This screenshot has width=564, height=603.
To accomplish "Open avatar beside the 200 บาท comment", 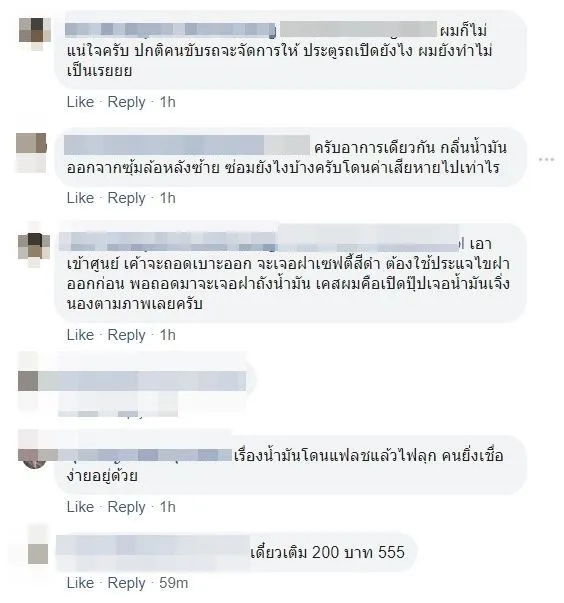I will click(x=38, y=553).
